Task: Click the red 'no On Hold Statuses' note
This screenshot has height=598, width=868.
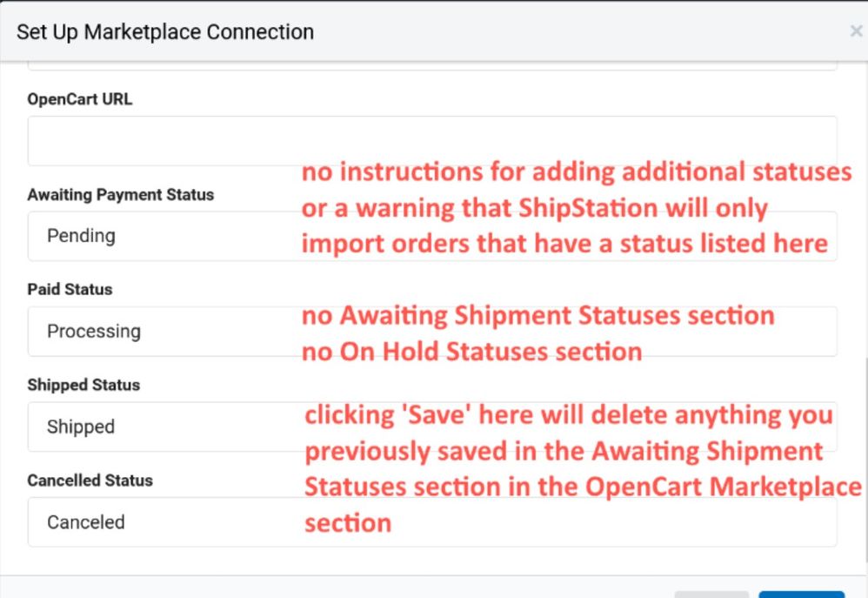Action: (x=471, y=352)
